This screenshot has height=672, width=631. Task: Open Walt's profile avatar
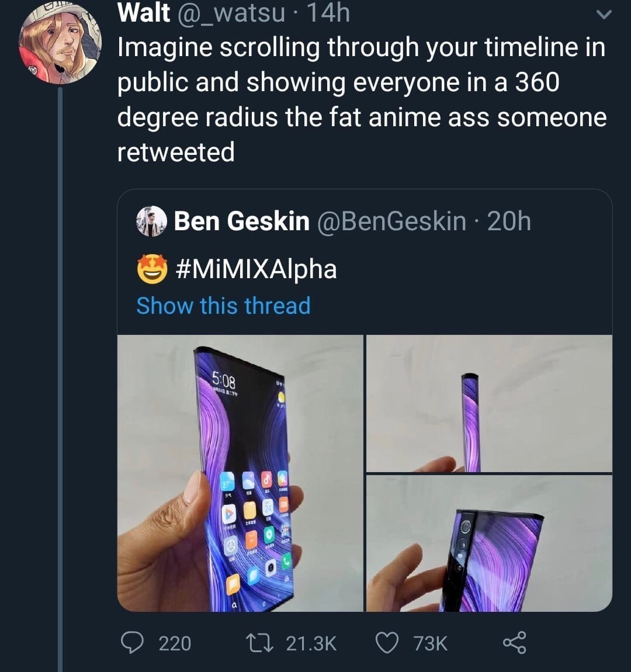(60, 43)
